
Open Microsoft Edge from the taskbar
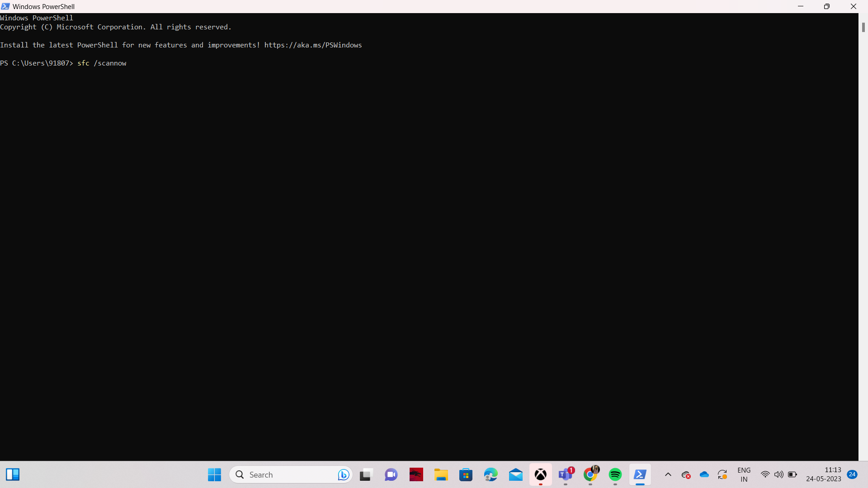(x=491, y=474)
